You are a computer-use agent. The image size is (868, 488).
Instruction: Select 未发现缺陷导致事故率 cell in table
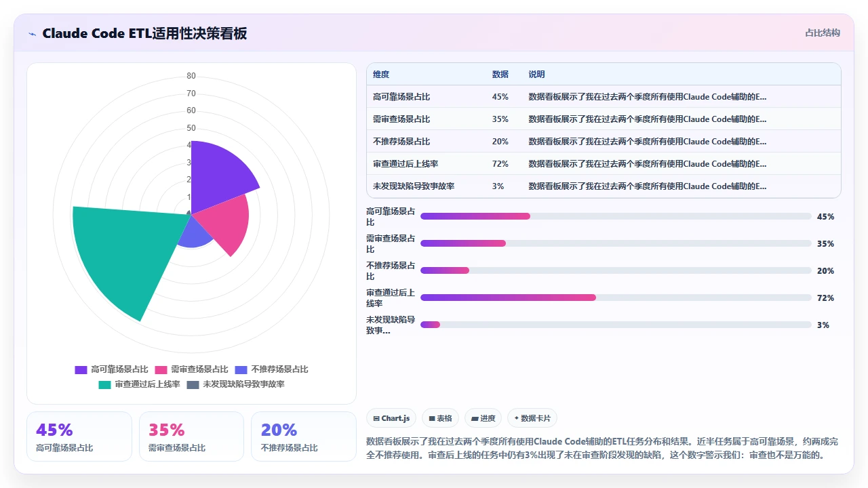pyautogui.click(x=414, y=186)
